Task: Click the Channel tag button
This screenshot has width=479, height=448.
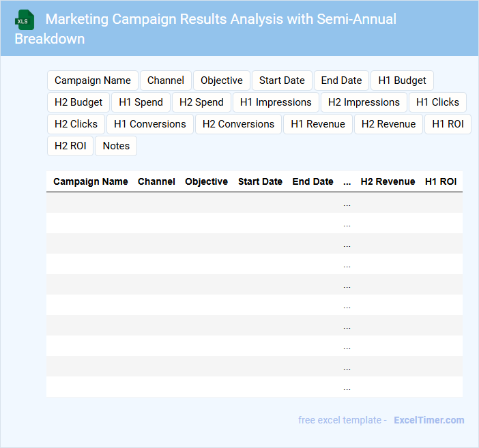Action: click(x=166, y=80)
